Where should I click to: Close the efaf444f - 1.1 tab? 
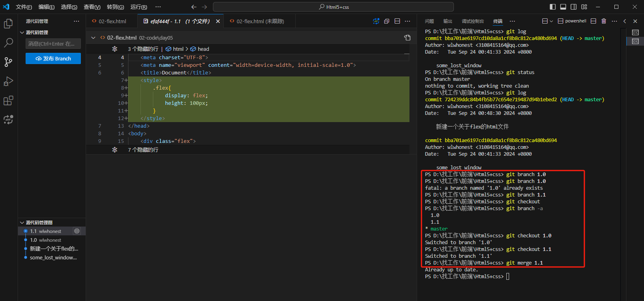click(218, 21)
